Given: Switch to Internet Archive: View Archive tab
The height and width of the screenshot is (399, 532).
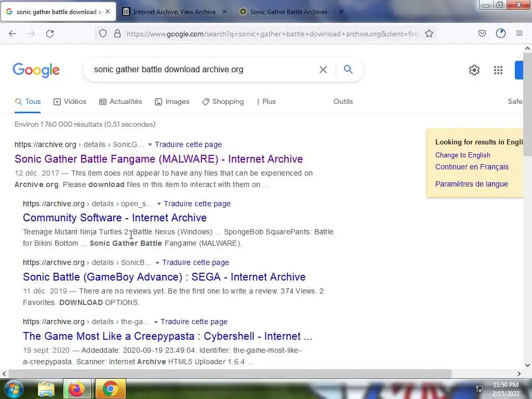Looking at the screenshot, I should tap(174, 12).
